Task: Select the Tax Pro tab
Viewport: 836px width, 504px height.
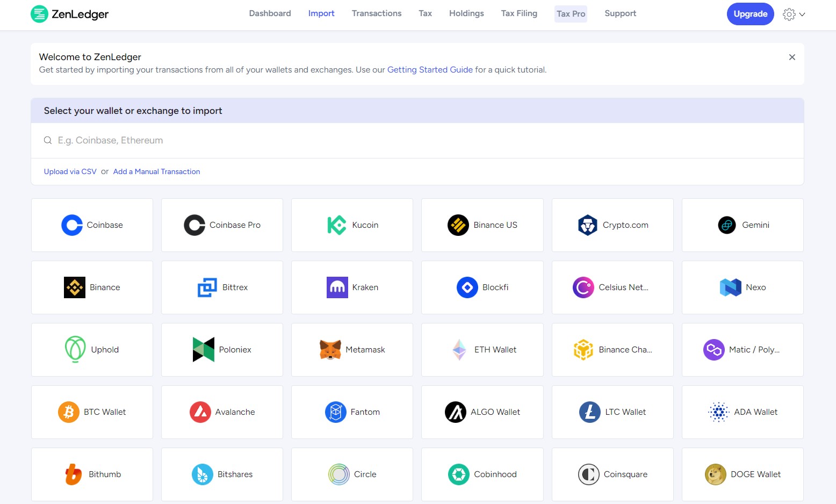Action: (x=571, y=14)
